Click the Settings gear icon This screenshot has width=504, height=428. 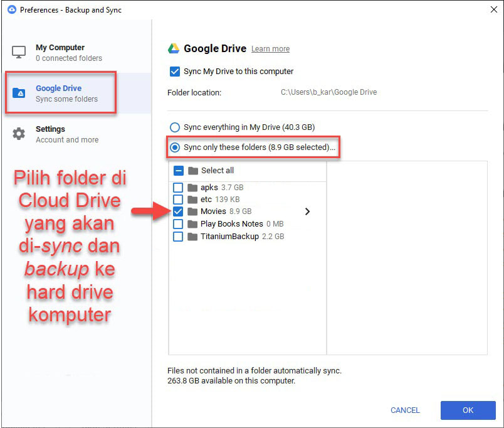tap(19, 134)
